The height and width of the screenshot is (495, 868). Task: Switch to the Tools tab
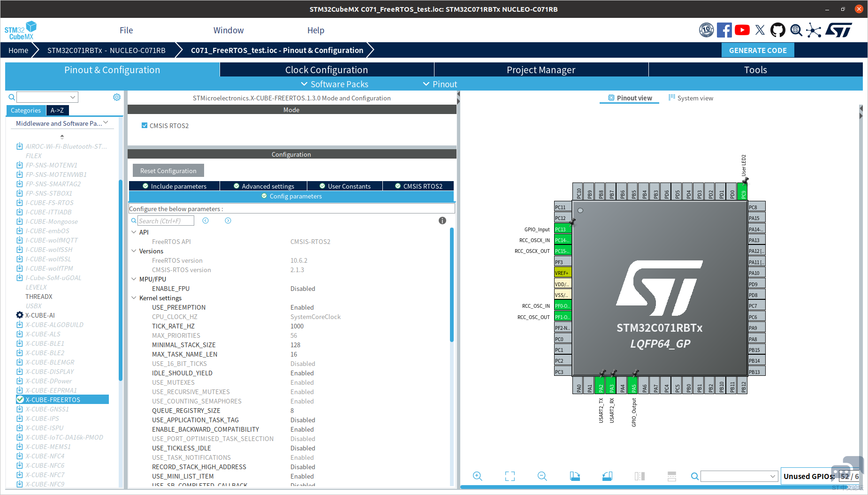tap(755, 69)
